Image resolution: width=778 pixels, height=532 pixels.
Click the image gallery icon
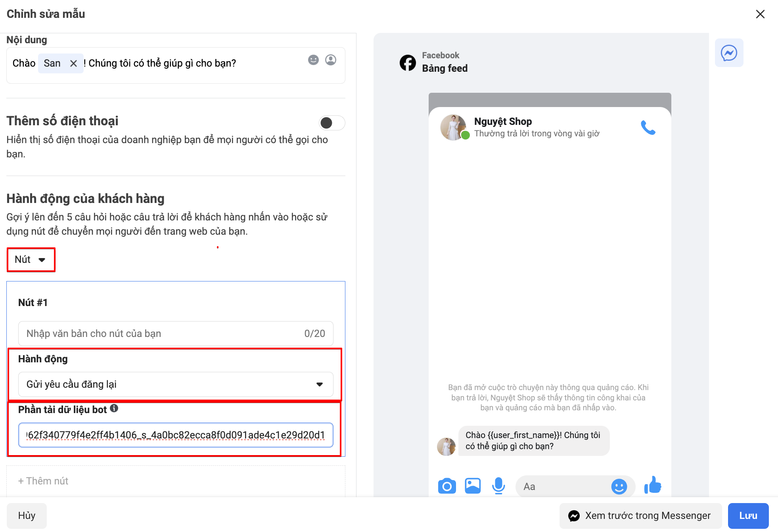(473, 486)
